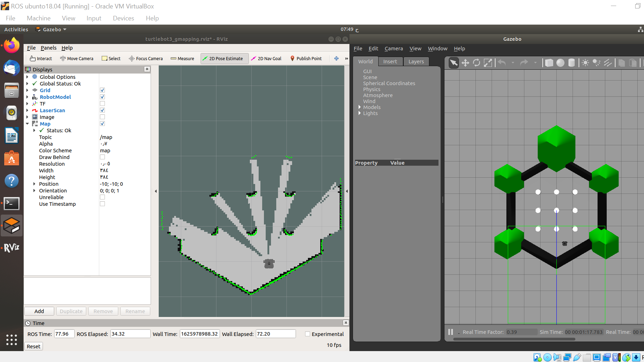Collapse the Map display tree
Screen dimensions: 644x362
(27, 123)
